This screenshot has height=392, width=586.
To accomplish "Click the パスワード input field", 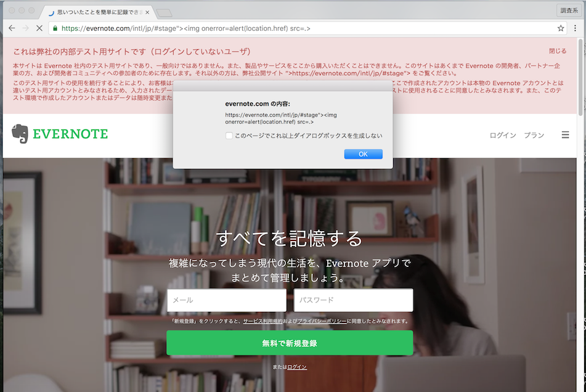I will [353, 300].
